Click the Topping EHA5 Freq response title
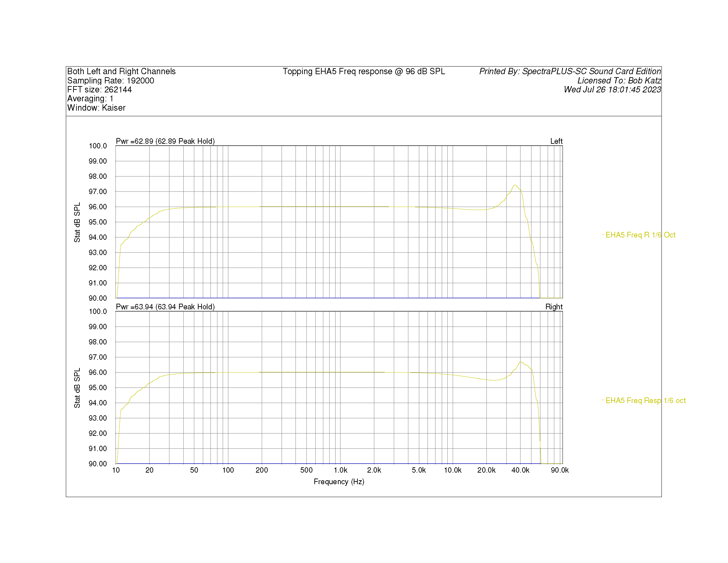The width and height of the screenshot is (728, 563). click(x=364, y=72)
